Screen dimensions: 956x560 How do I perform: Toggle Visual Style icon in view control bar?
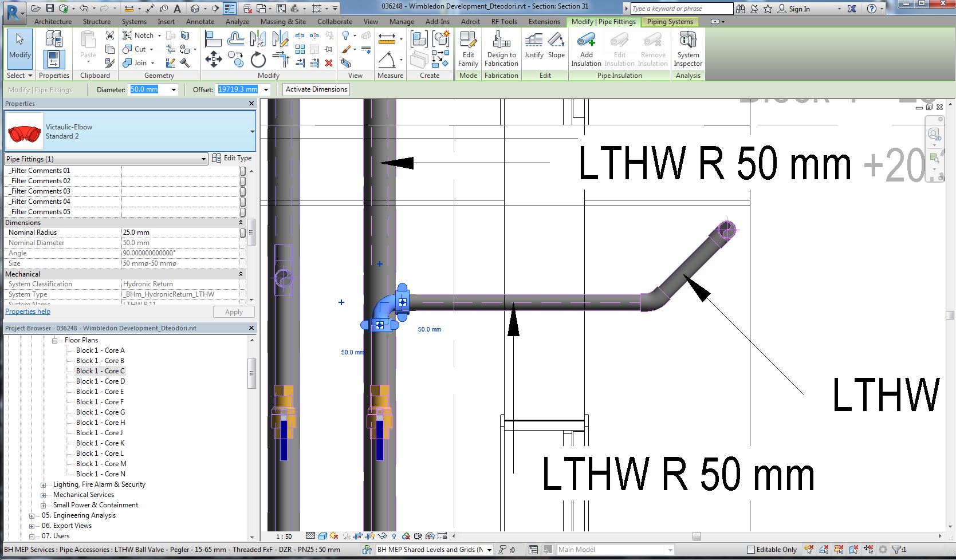pos(322,537)
